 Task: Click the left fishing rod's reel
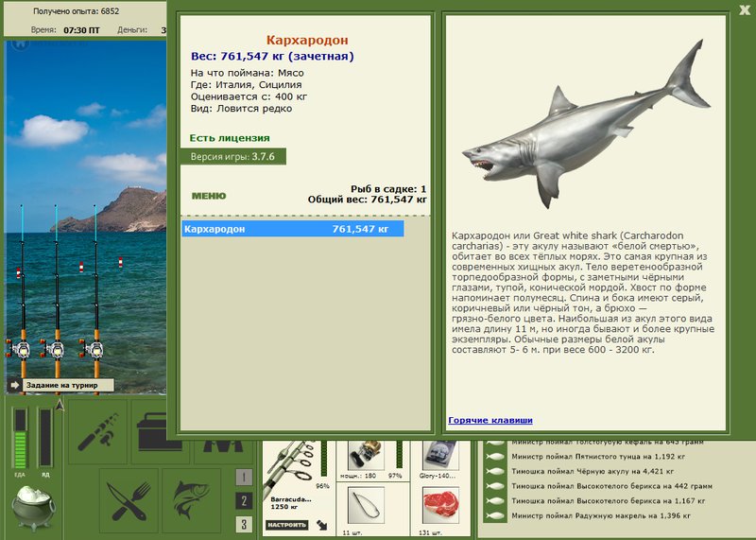(19, 349)
